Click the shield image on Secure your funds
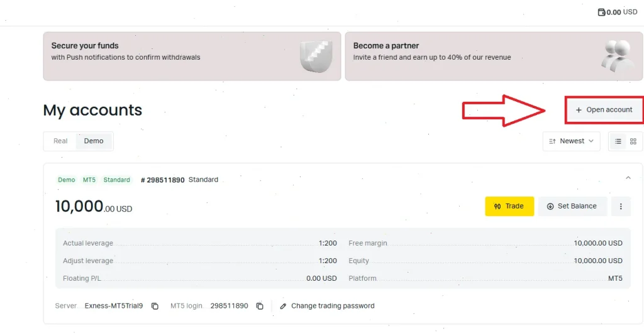Viewport: 644px width, 336px height. [316, 56]
